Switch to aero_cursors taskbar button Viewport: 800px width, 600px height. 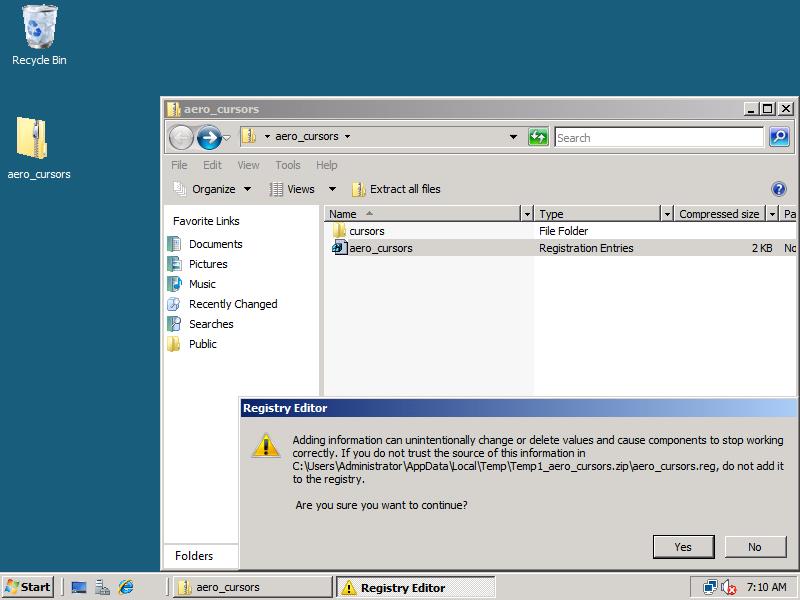click(253, 587)
